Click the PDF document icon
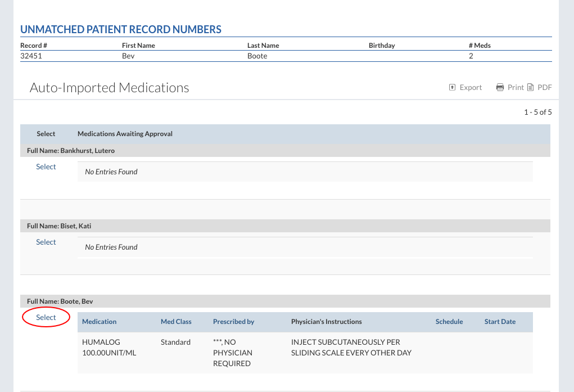The height and width of the screenshot is (392, 574). [530, 87]
